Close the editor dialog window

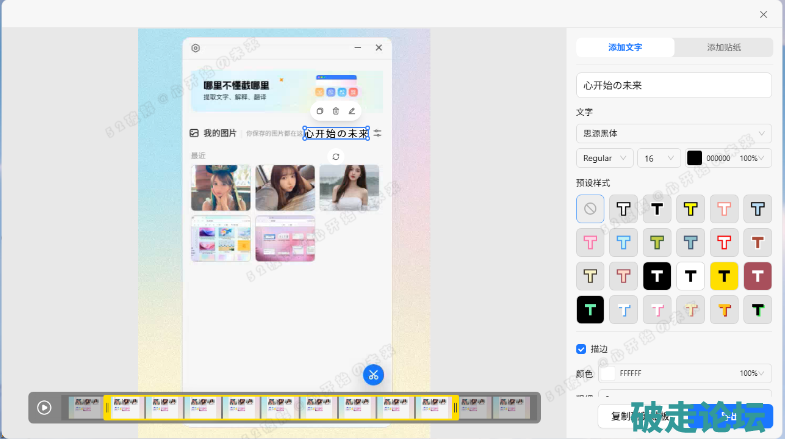[x=764, y=14]
